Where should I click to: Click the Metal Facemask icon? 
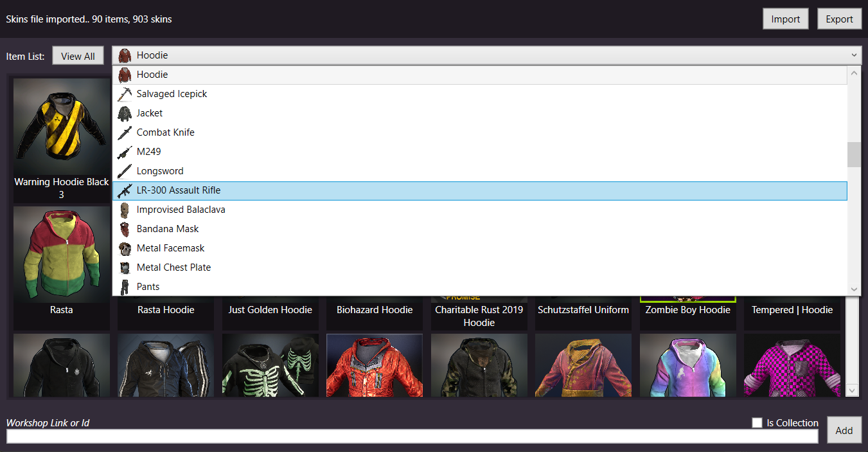[x=125, y=248]
